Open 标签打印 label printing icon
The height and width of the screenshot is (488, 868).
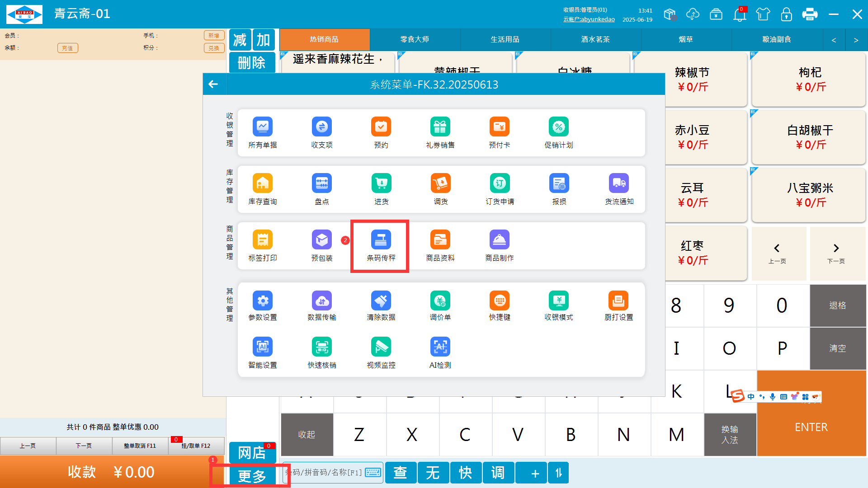[263, 240]
